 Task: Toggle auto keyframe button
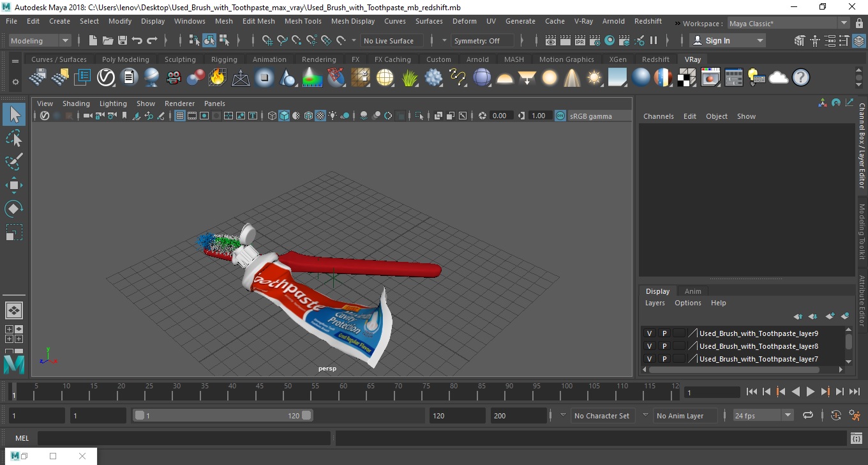tap(835, 415)
